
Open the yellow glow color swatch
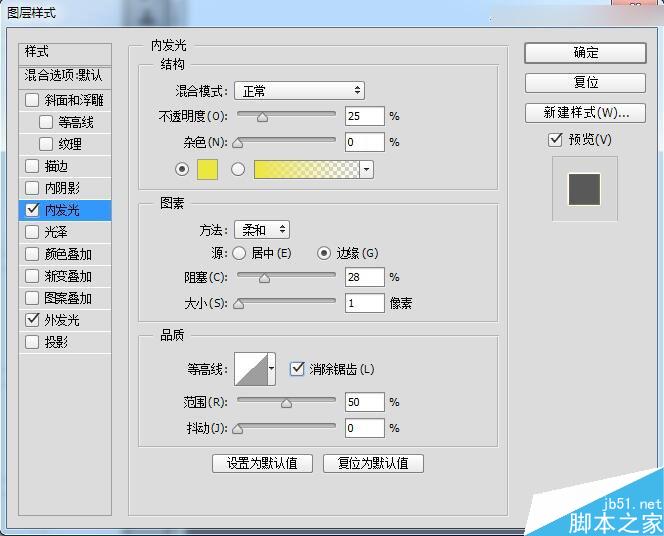point(208,169)
